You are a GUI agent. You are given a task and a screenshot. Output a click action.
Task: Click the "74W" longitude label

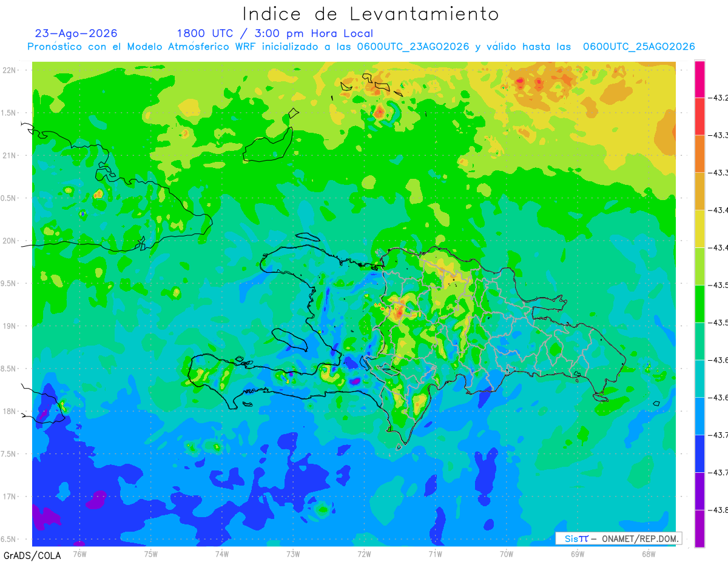coord(222,554)
